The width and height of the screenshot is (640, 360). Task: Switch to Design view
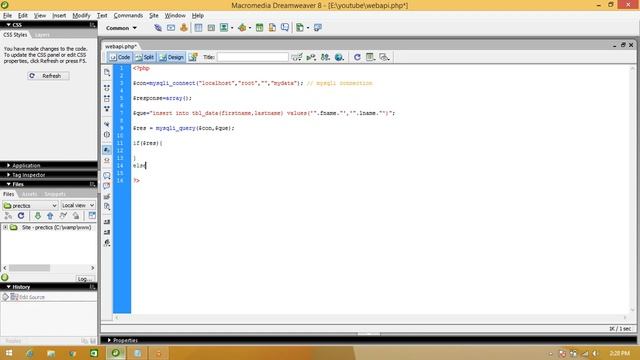pos(172,57)
